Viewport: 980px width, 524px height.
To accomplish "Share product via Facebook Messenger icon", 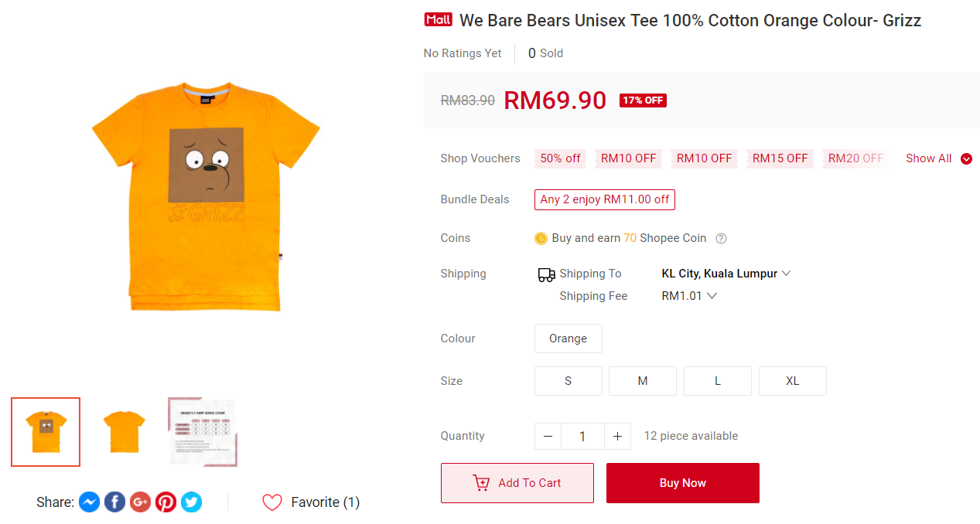I will [x=89, y=502].
